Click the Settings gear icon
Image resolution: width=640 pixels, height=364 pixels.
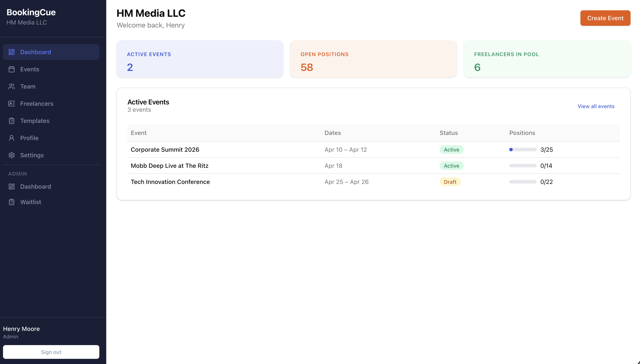(12, 155)
